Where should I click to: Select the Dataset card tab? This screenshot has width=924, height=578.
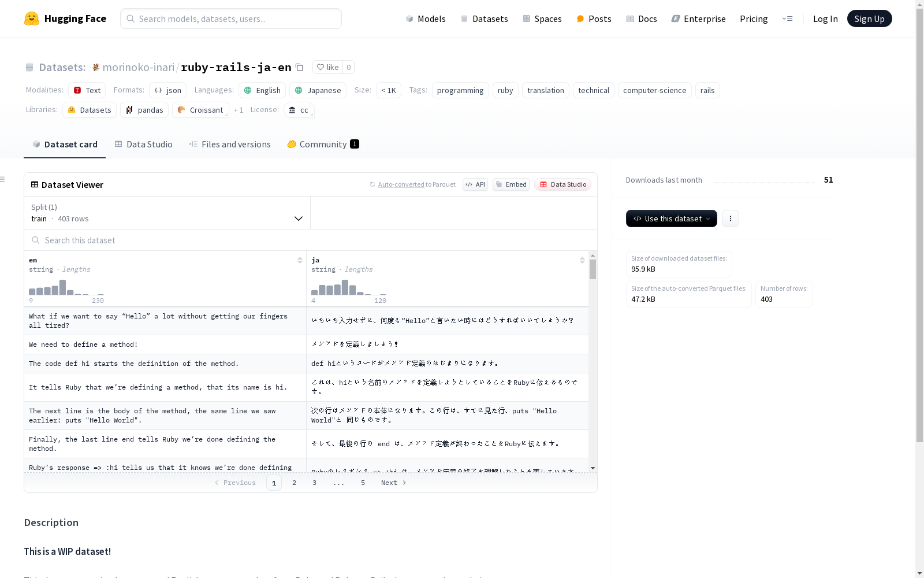[x=65, y=144]
